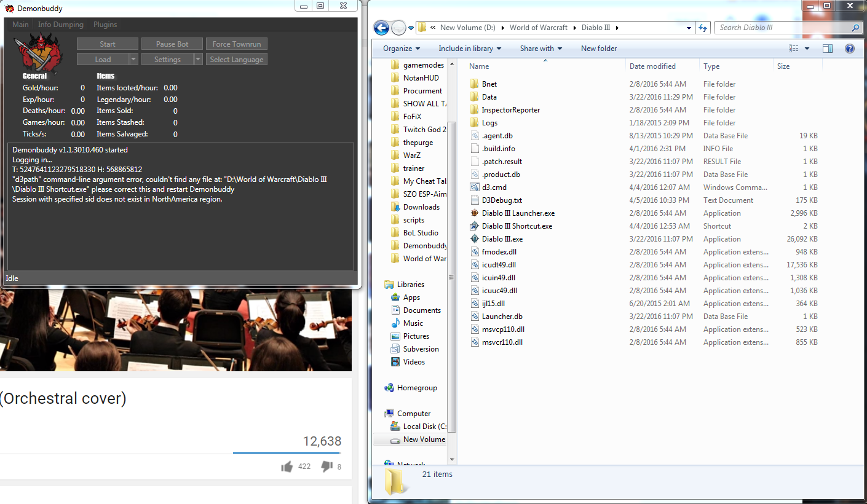Click the World of Warcraft breadcrumb segment
The width and height of the screenshot is (867, 504).
538,28
